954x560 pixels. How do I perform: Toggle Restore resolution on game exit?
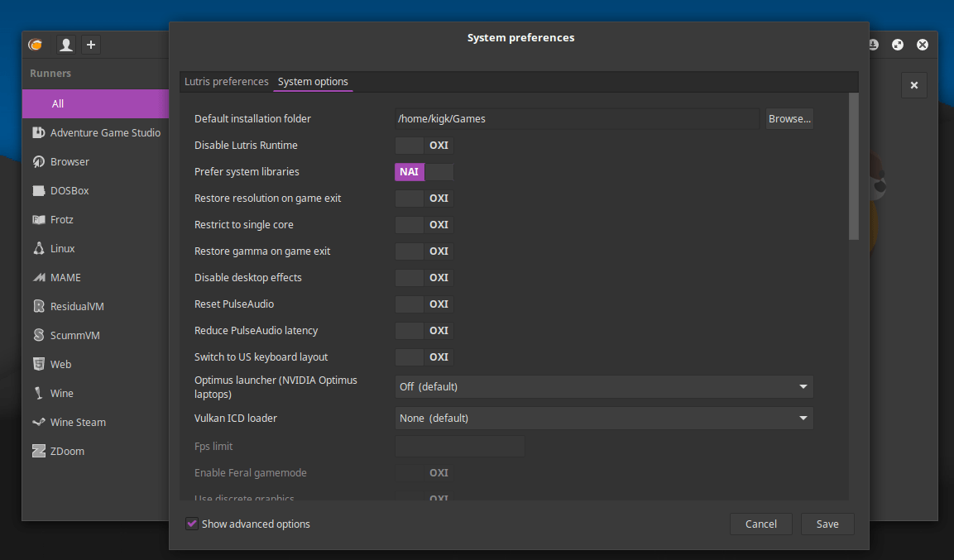point(424,199)
